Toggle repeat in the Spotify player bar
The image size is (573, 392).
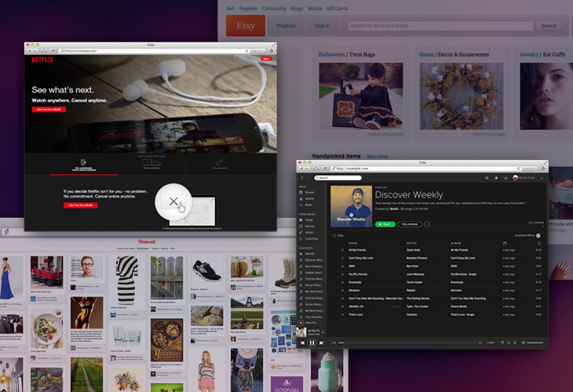[515, 343]
